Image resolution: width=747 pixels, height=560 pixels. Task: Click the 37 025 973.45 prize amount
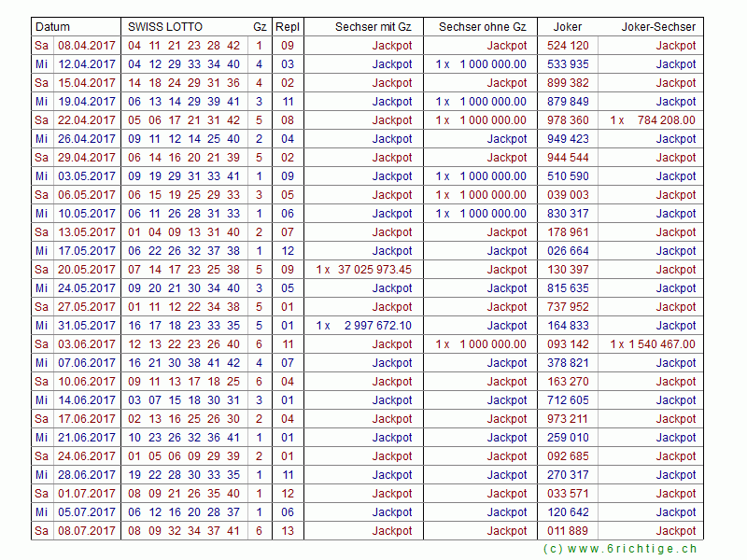pyautogui.click(x=373, y=270)
